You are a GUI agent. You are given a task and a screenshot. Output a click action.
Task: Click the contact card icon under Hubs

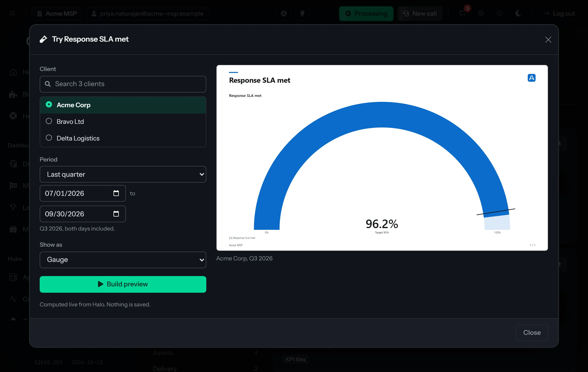click(13, 277)
